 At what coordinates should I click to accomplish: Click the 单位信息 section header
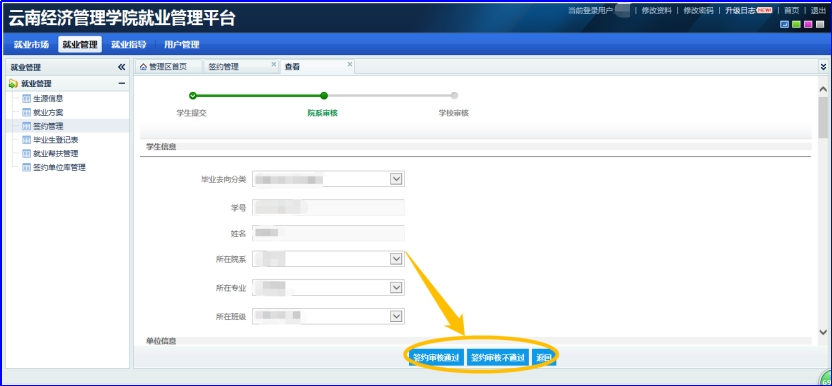point(161,340)
